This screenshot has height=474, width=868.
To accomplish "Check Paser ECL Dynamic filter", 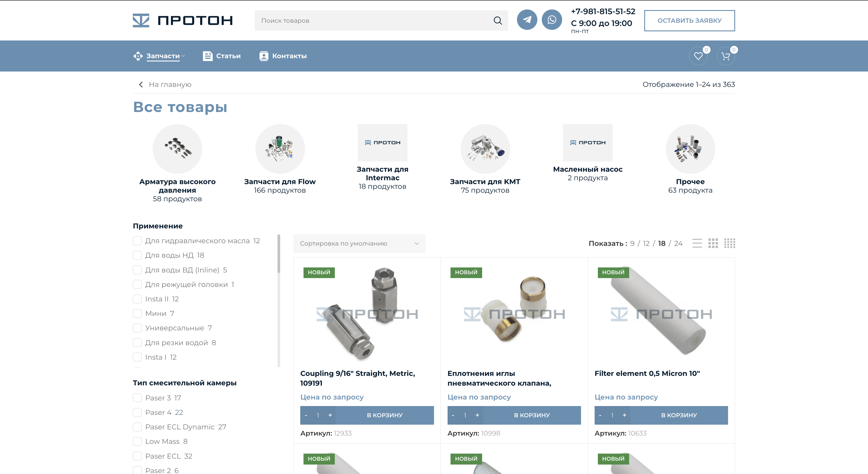I will 137,427.
